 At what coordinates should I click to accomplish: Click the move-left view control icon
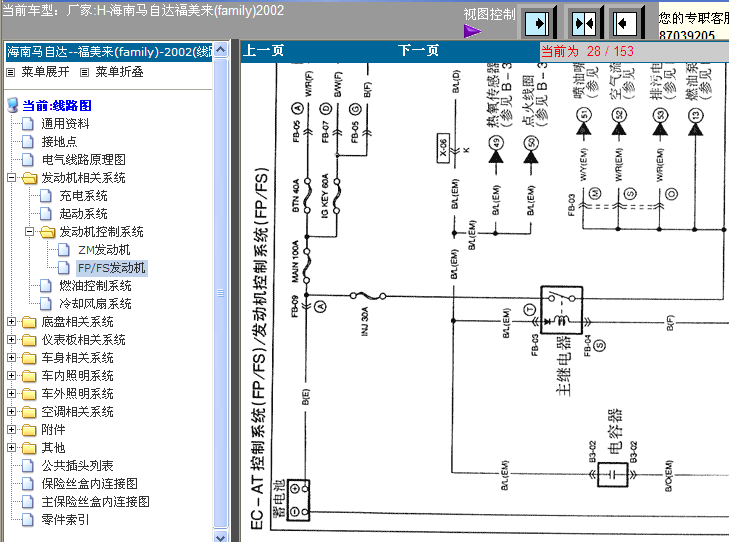coord(624,22)
